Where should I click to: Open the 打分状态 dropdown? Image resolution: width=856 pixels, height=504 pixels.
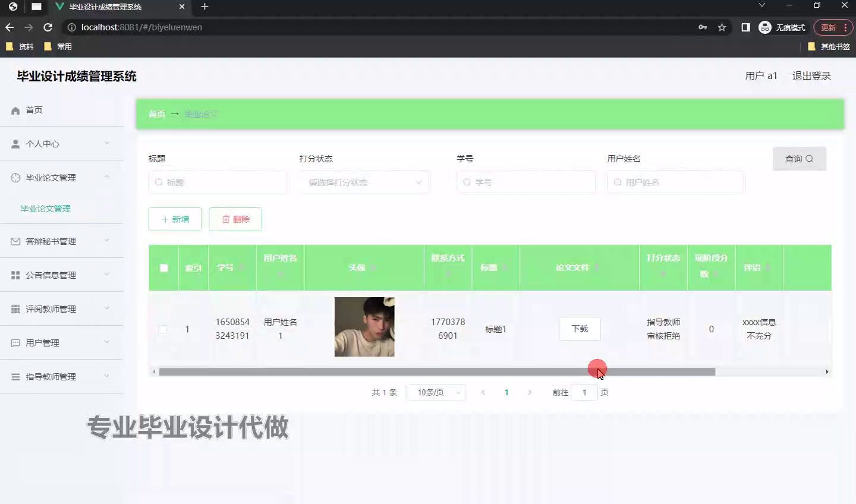(x=364, y=182)
